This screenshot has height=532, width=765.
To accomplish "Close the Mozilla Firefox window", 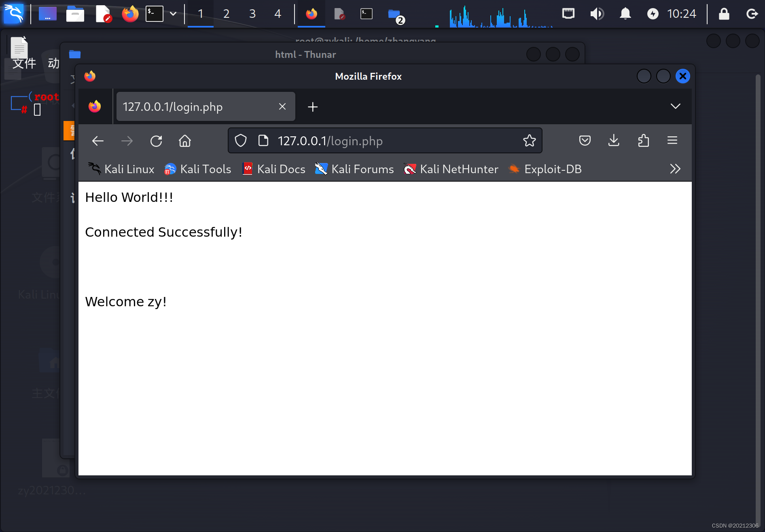I will (683, 76).
